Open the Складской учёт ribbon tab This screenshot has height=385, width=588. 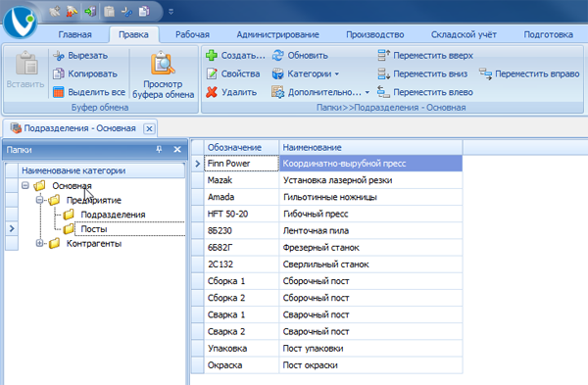(464, 34)
